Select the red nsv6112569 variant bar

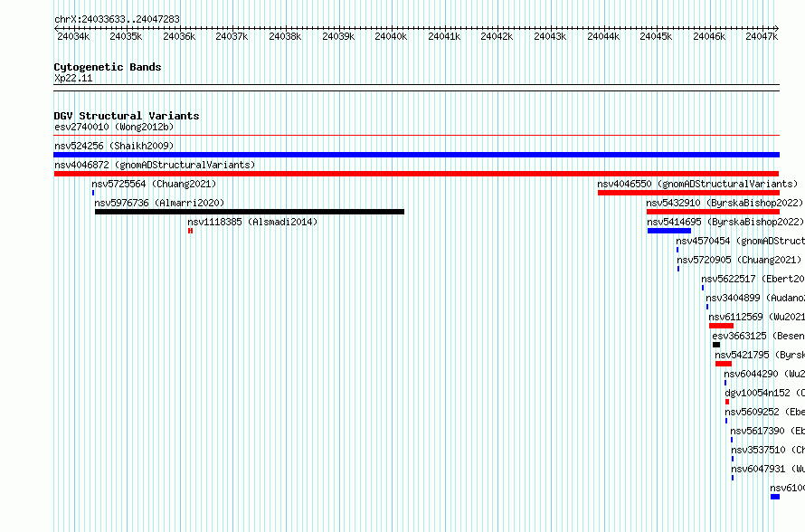(721, 326)
